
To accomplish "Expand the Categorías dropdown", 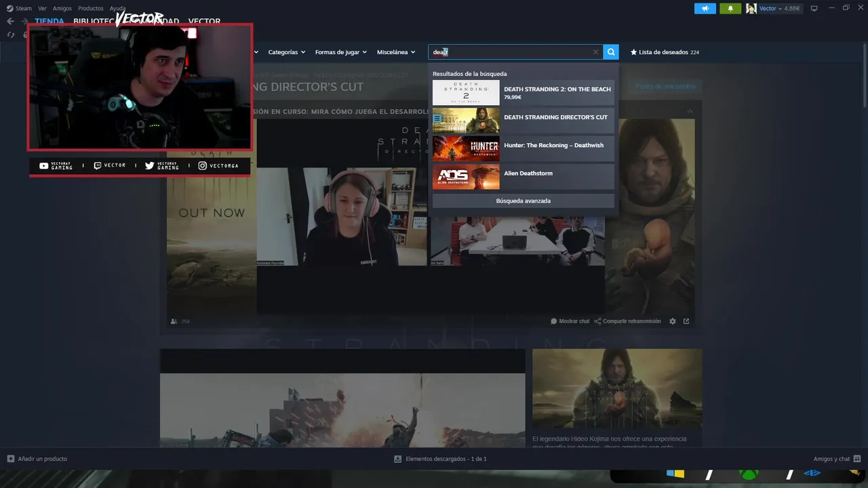I will click(x=286, y=52).
